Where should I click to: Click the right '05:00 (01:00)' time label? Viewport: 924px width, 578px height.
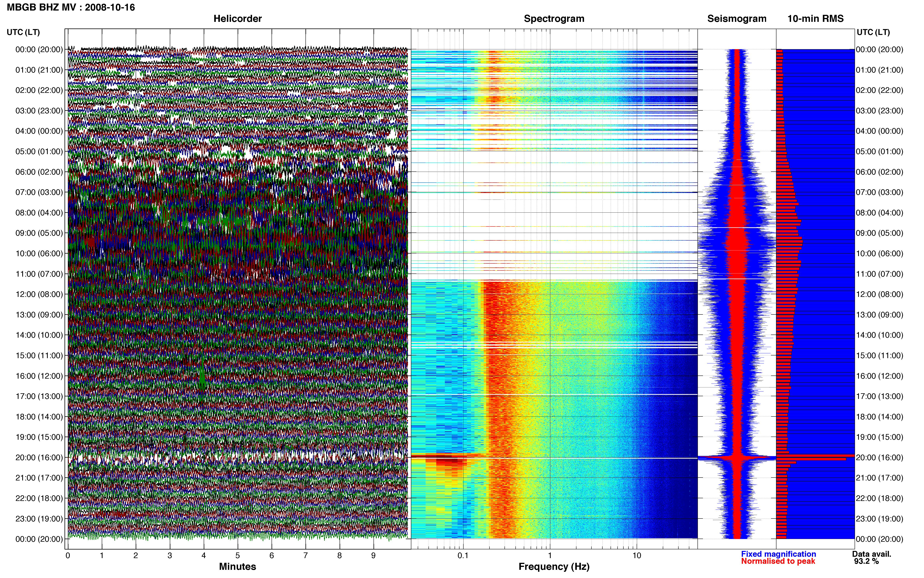click(x=879, y=151)
